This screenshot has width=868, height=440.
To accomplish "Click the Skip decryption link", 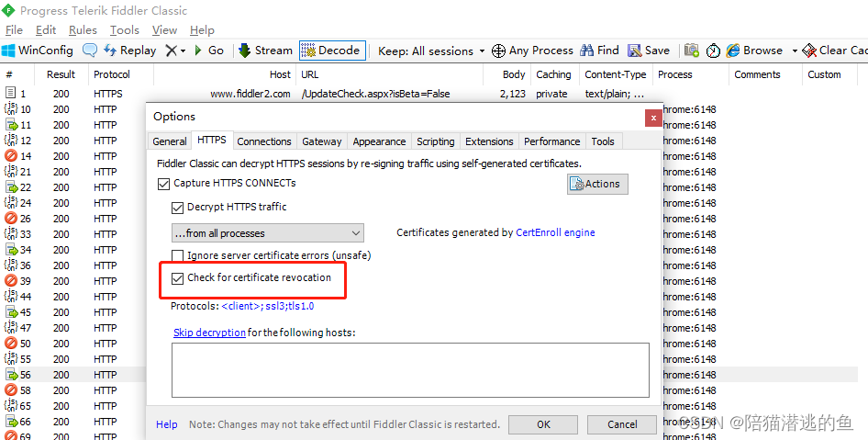I will [x=209, y=333].
